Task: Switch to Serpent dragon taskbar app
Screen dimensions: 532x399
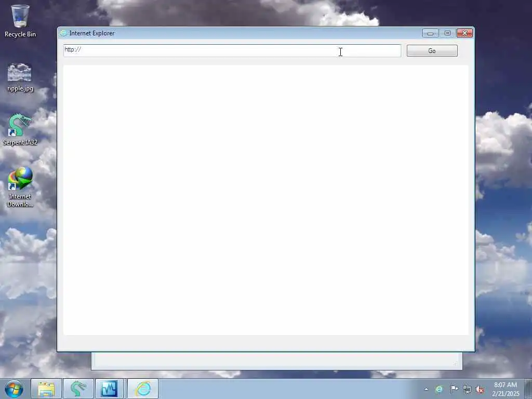Action: 78,389
